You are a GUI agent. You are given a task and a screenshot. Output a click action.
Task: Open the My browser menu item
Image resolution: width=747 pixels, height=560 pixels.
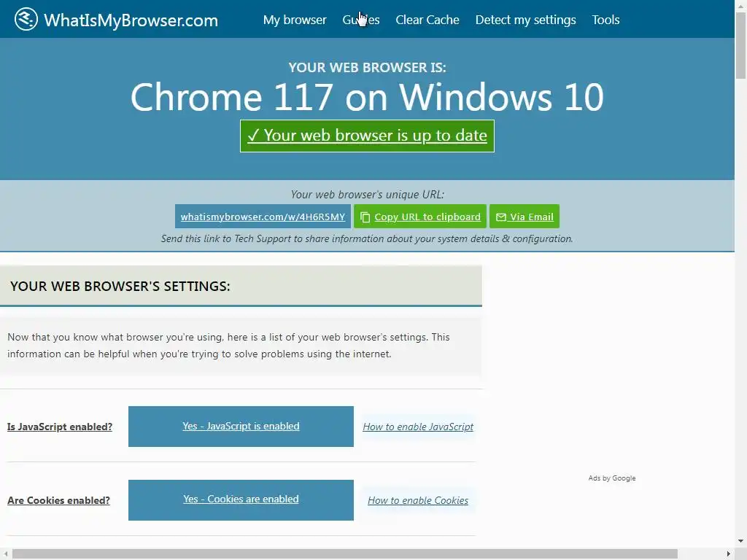[x=295, y=20]
